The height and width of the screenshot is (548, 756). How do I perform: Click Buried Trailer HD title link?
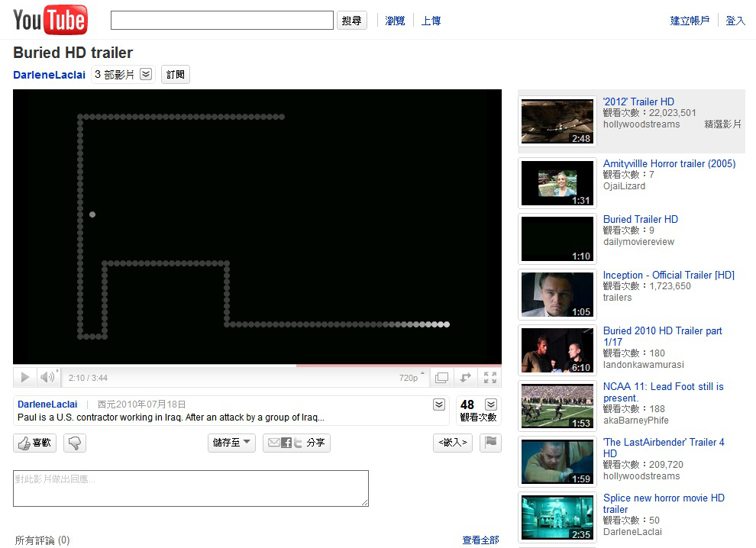click(640, 219)
